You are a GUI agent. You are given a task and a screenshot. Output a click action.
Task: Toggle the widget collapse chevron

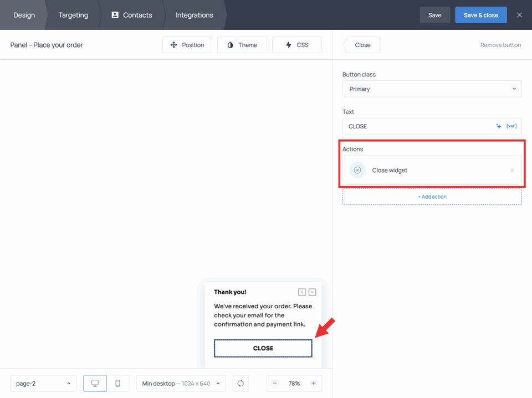pyautogui.click(x=312, y=292)
